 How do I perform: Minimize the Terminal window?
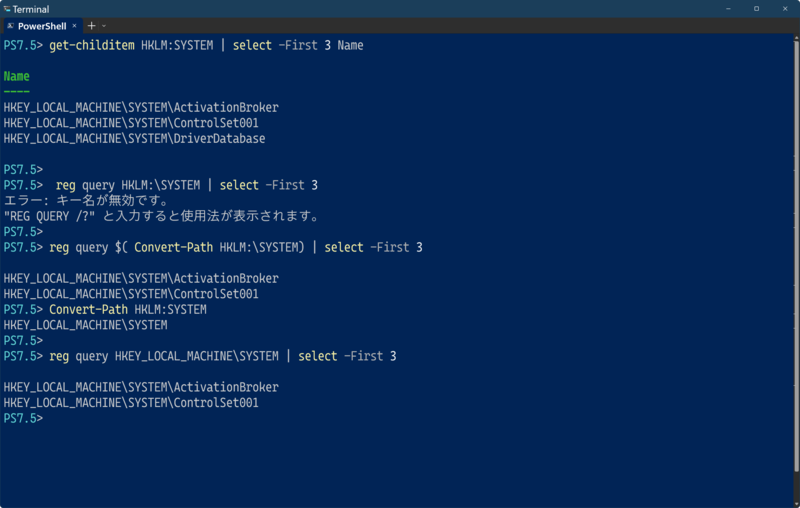[x=728, y=9]
